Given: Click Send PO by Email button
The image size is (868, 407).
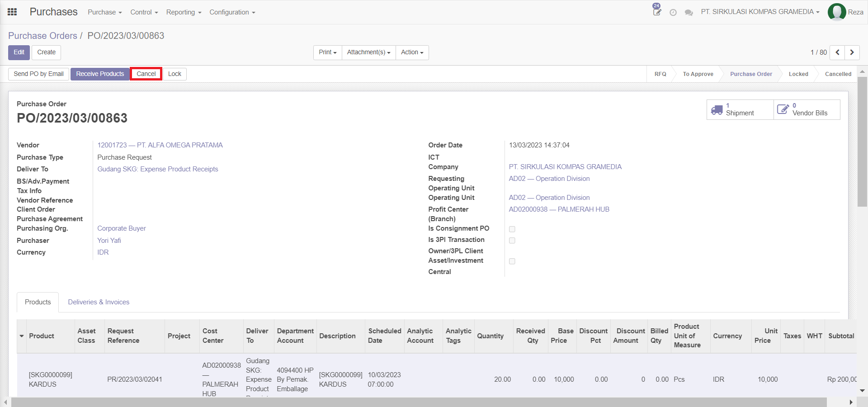Looking at the screenshot, I should pos(38,74).
